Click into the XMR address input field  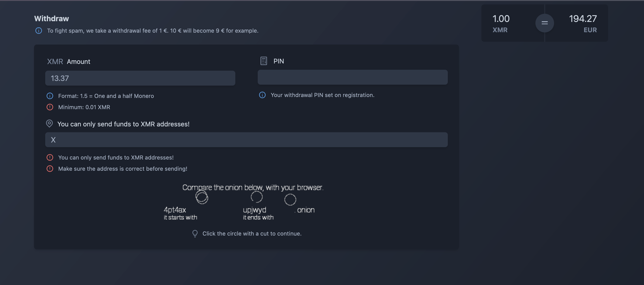[x=246, y=140]
